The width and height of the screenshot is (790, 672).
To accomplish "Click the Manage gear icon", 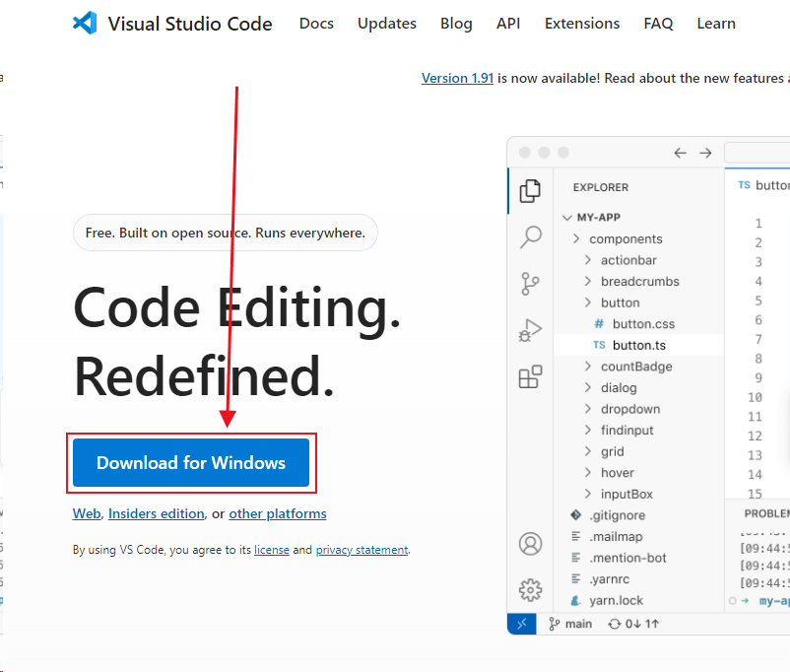I will pos(531,590).
